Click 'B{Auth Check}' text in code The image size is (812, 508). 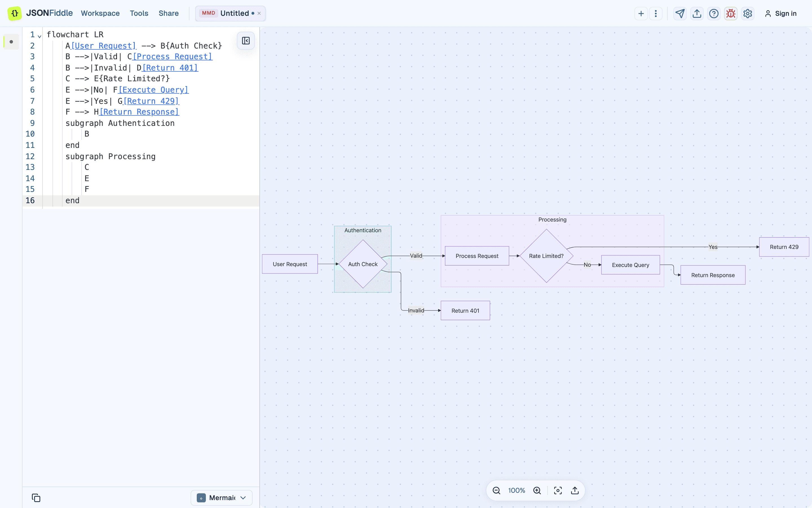(x=191, y=46)
